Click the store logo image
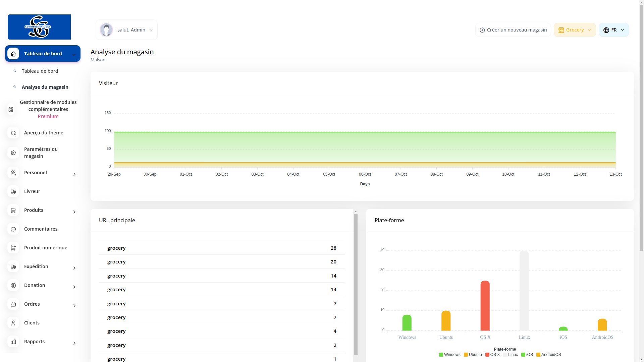 (x=39, y=27)
